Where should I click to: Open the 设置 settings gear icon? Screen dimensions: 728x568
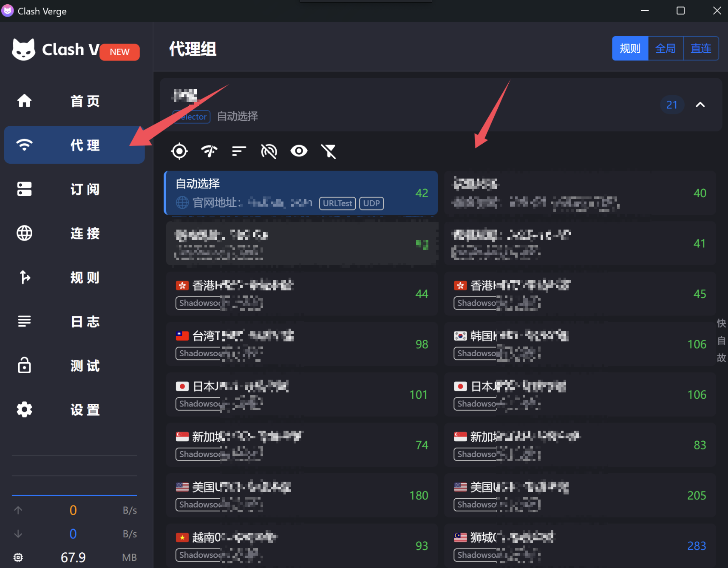(24, 410)
